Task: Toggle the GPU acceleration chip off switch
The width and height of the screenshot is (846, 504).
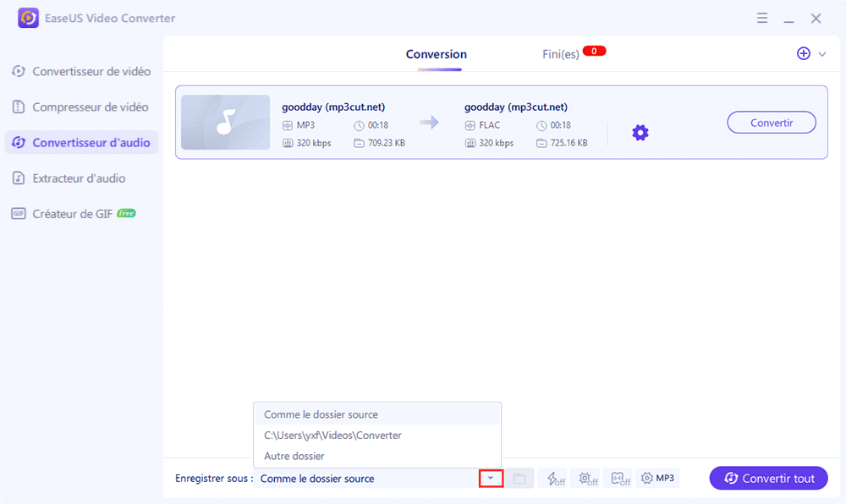Action: [x=587, y=479]
